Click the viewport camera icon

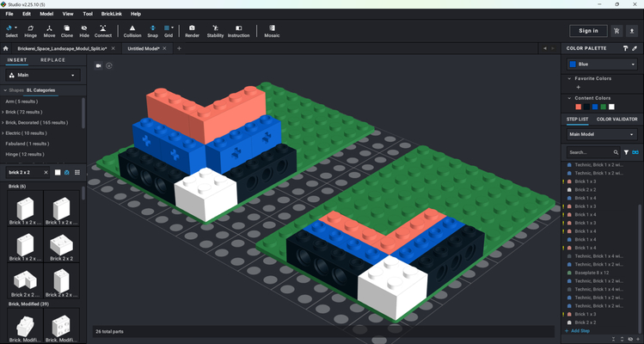click(99, 65)
